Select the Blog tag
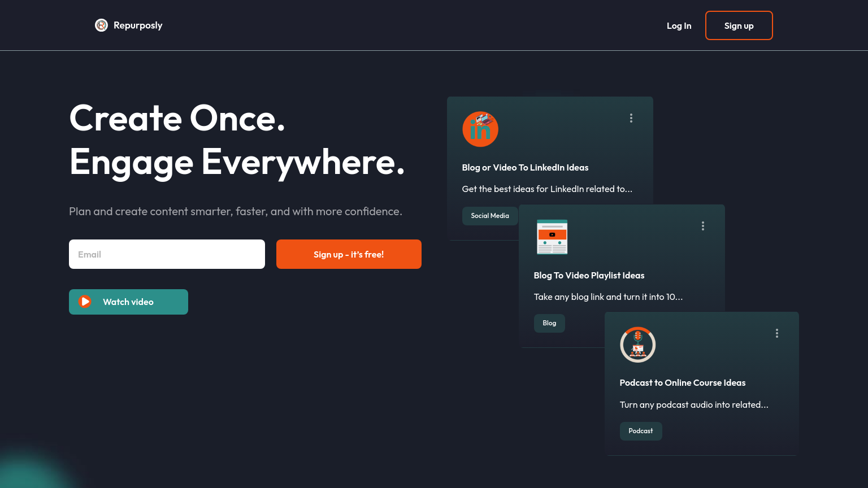 549,323
